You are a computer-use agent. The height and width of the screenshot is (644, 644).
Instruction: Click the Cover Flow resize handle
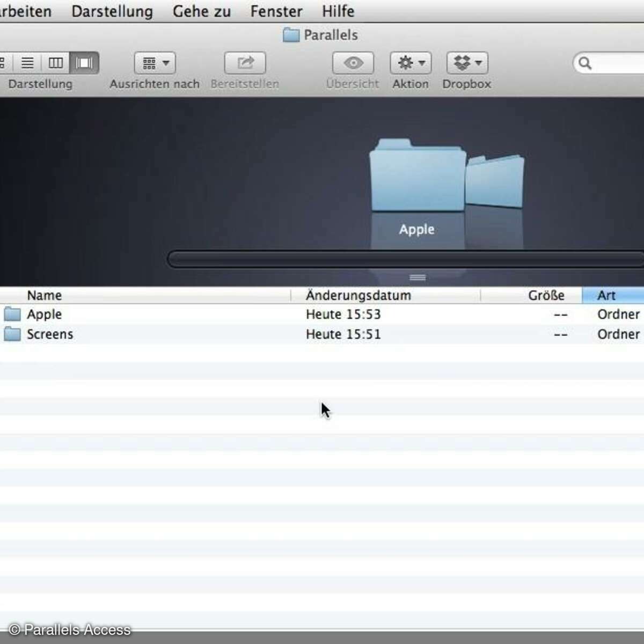pos(418,277)
